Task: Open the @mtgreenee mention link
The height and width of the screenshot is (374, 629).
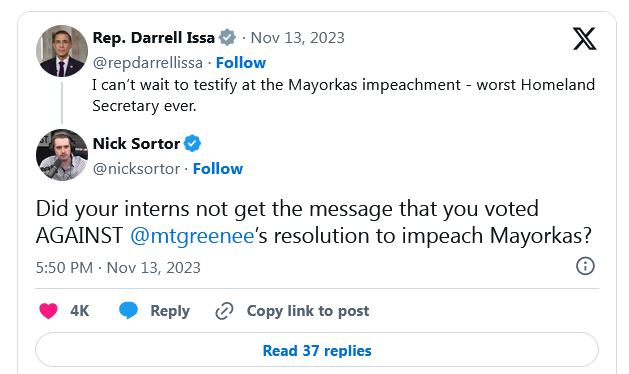Action: click(192, 236)
